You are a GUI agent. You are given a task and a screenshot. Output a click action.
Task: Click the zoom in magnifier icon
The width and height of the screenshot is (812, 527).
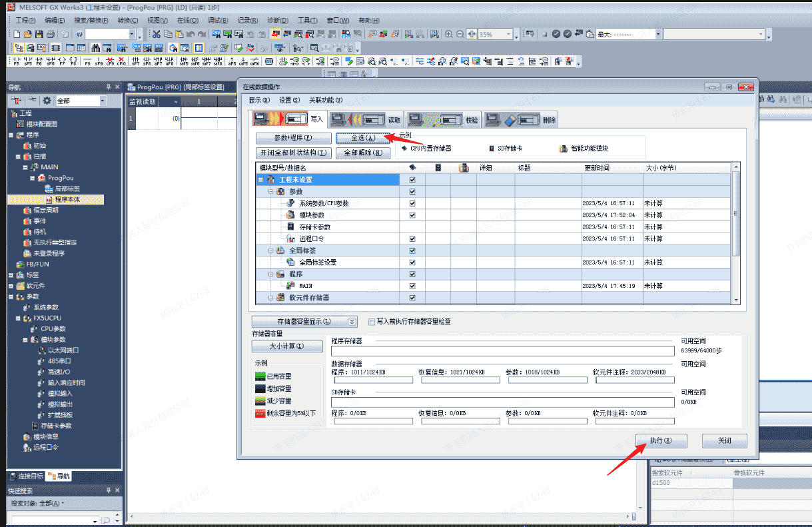point(449,34)
